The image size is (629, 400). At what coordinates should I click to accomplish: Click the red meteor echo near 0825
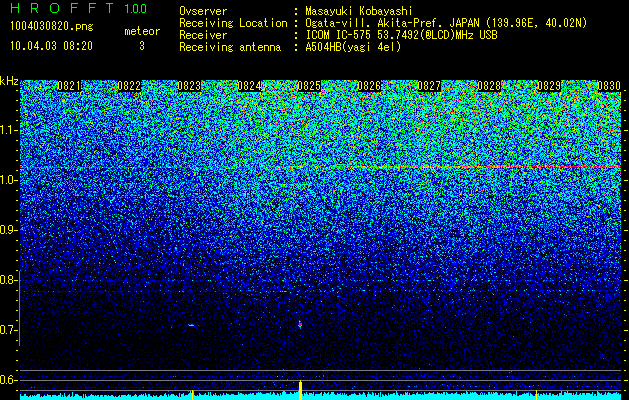(300, 324)
